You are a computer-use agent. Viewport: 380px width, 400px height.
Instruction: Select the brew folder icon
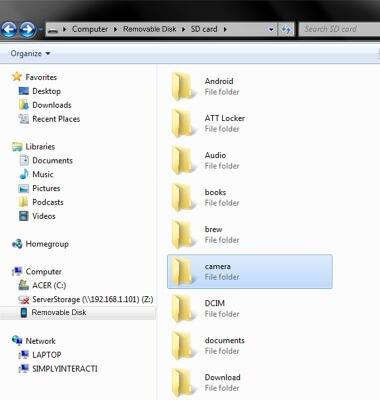(182, 234)
